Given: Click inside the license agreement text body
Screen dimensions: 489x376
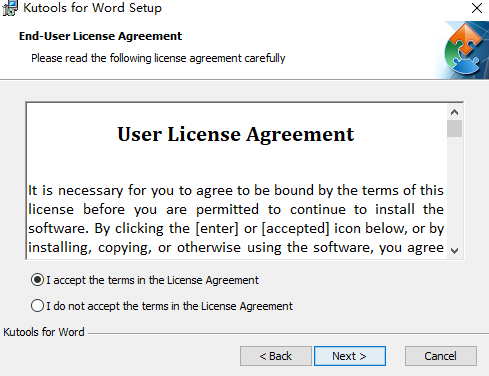Looking at the screenshot, I should (x=236, y=219).
